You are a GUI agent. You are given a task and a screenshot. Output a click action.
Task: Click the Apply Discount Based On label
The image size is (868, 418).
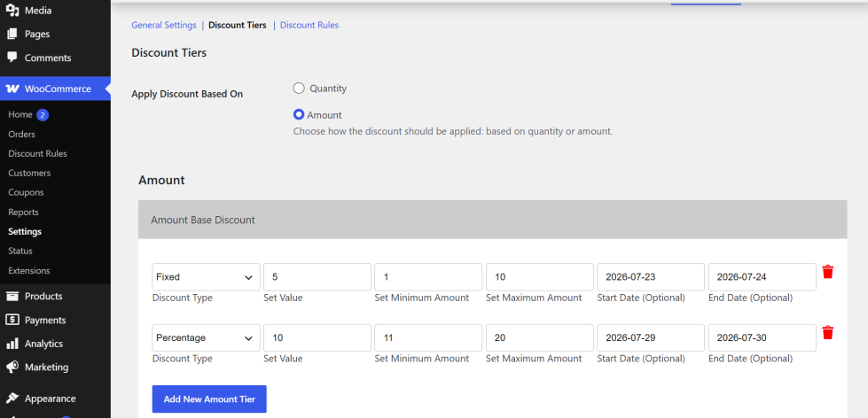[187, 94]
